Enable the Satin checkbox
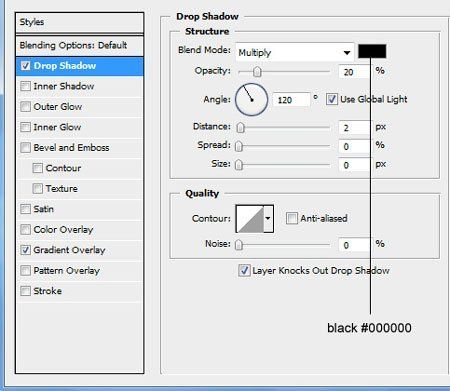Image resolution: width=450 pixels, height=391 pixels. coord(26,209)
